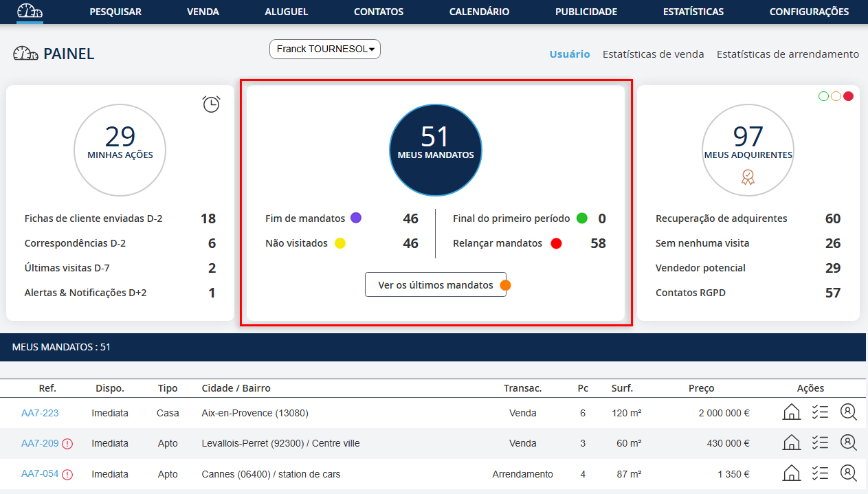868x494 pixels.
Task: Open the Franck TOURNESOL user dropdown
Action: click(325, 49)
